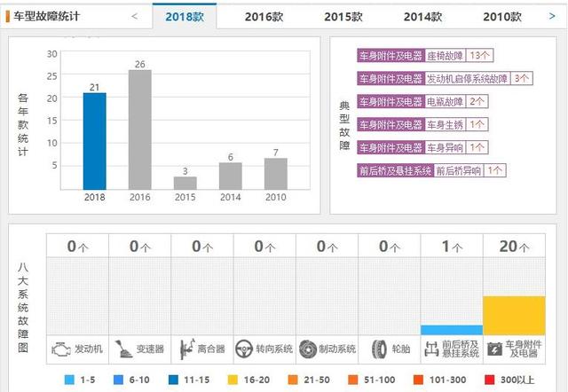The width and height of the screenshot is (568, 392).
Task: Open the 车身生锈 1个 fault tag
Action: click(422, 124)
